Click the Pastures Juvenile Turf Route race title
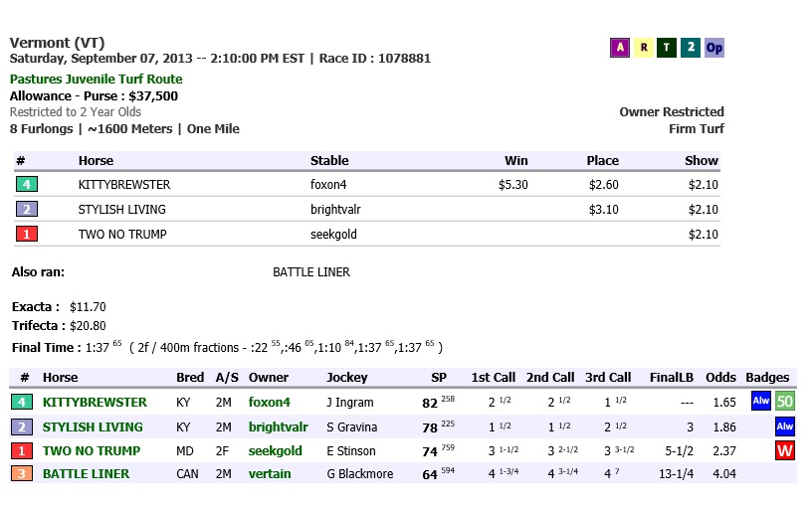The width and height of the screenshot is (812, 510). click(x=96, y=80)
